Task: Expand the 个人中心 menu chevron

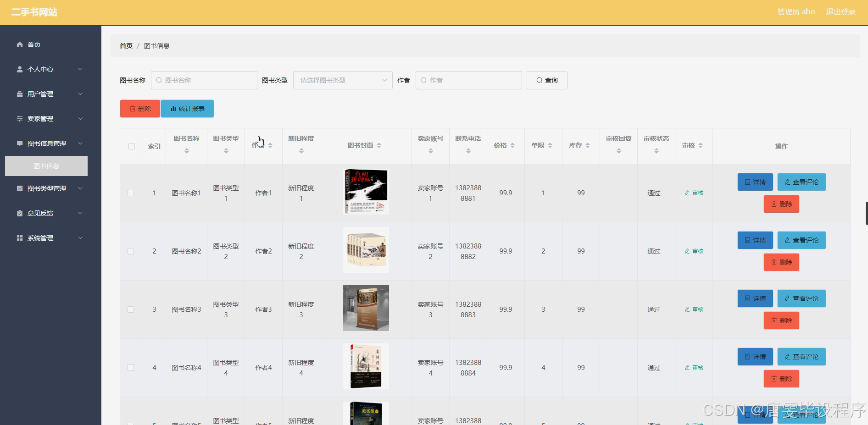Action: pos(80,69)
